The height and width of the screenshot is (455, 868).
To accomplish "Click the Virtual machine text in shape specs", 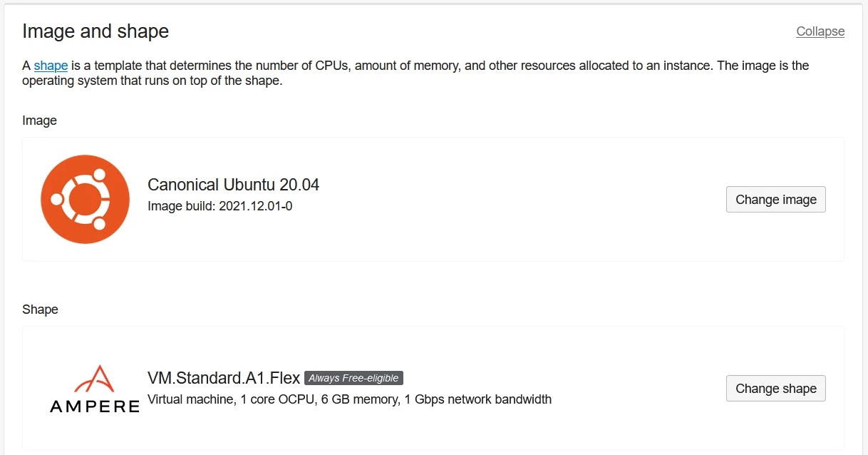I will 190,399.
